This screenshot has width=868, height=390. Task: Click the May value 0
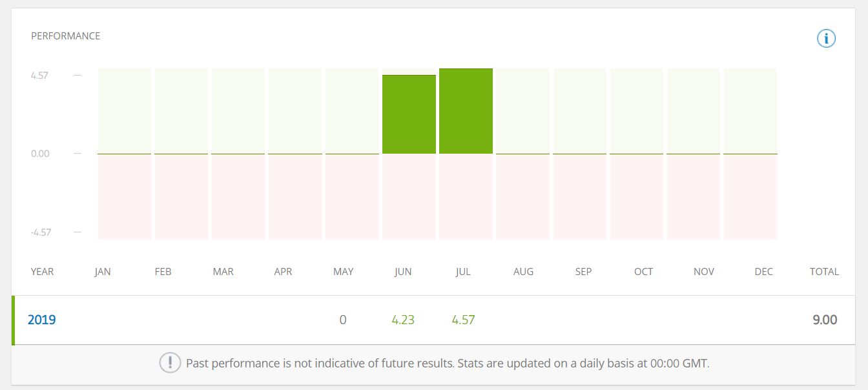click(343, 320)
